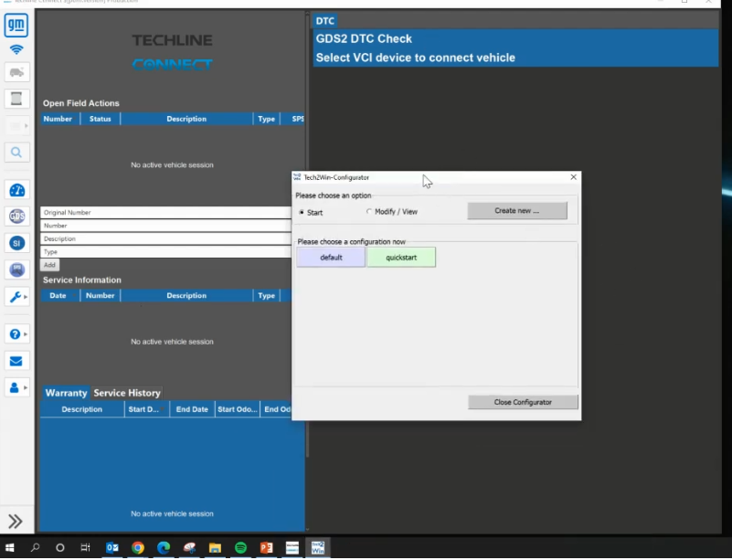Open the wrench tools icon

click(x=15, y=297)
